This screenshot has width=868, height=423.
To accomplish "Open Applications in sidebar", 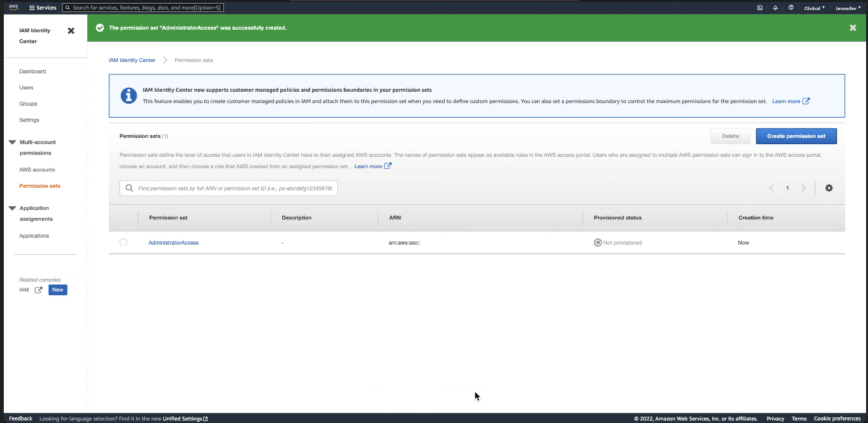I will [x=34, y=236].
